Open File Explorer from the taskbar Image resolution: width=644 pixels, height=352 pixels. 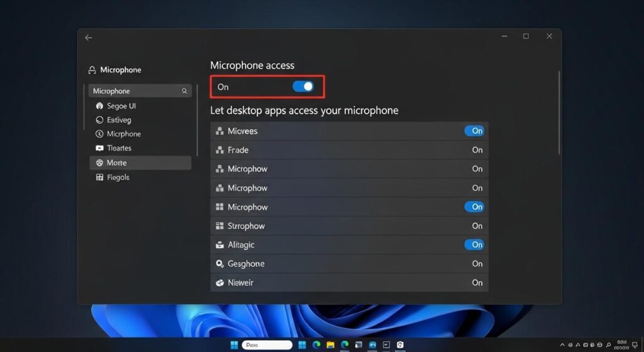tap(330, 344)
